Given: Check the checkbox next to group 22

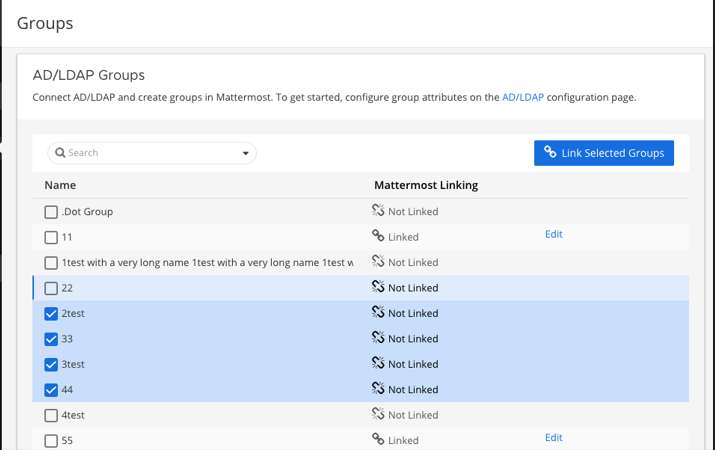Looking at the screenshot, I should 51,288.
